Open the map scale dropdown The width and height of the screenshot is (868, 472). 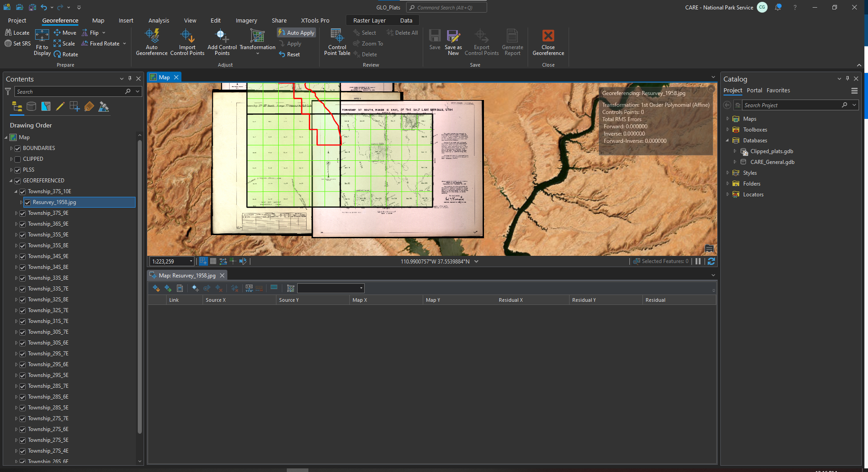click(x=191, y=261)
